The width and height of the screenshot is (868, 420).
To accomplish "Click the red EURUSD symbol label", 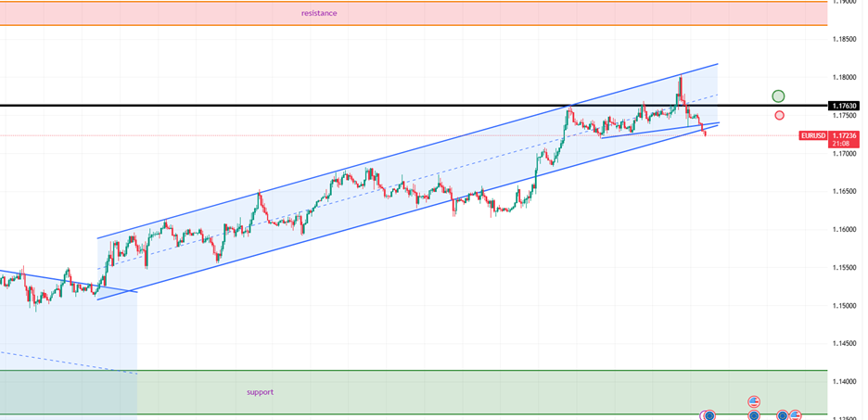I will [x=814, y=135].
